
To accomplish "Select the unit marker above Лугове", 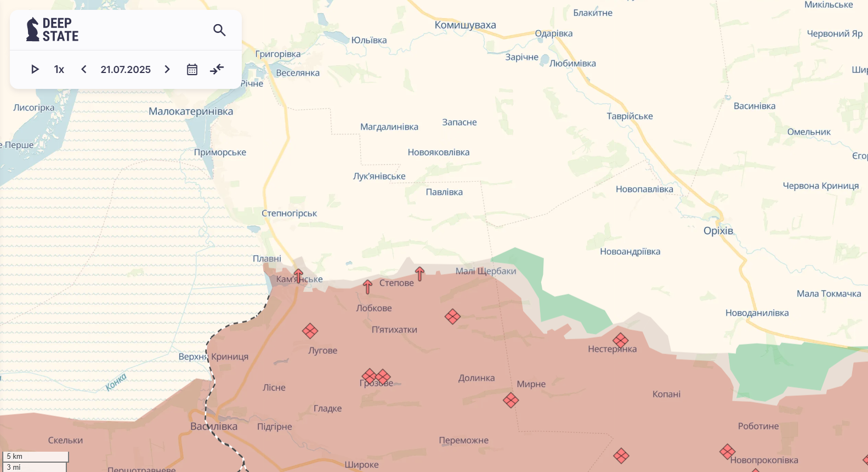I will coord(310,331).
